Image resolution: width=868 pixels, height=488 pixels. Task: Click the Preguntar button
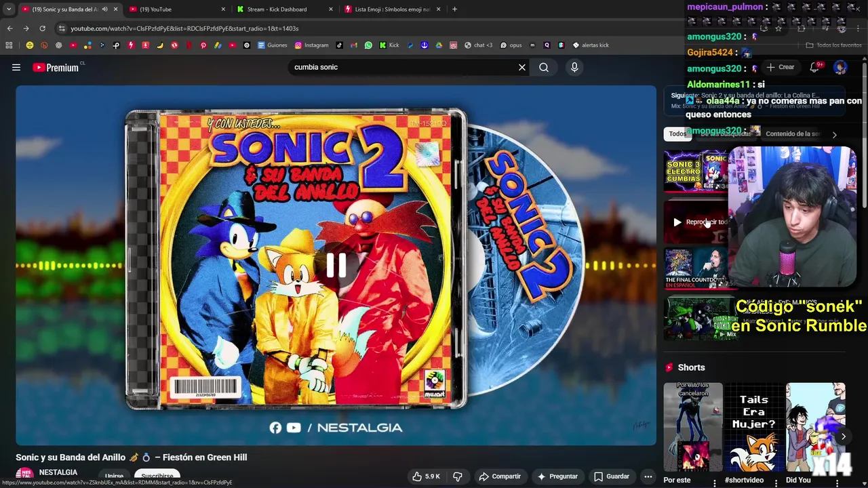pos(557,476)
